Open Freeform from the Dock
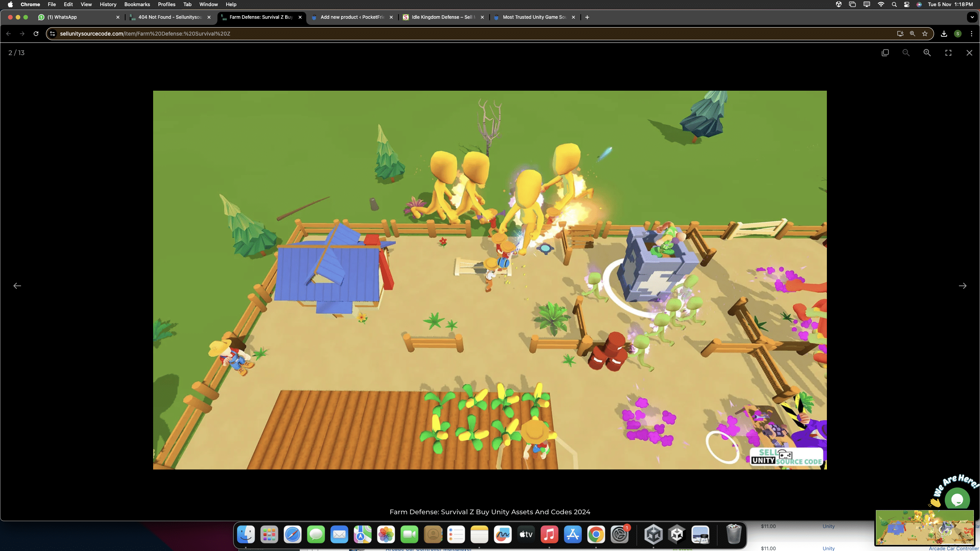This screenshot has width=980, height=551. coord(503,535)
